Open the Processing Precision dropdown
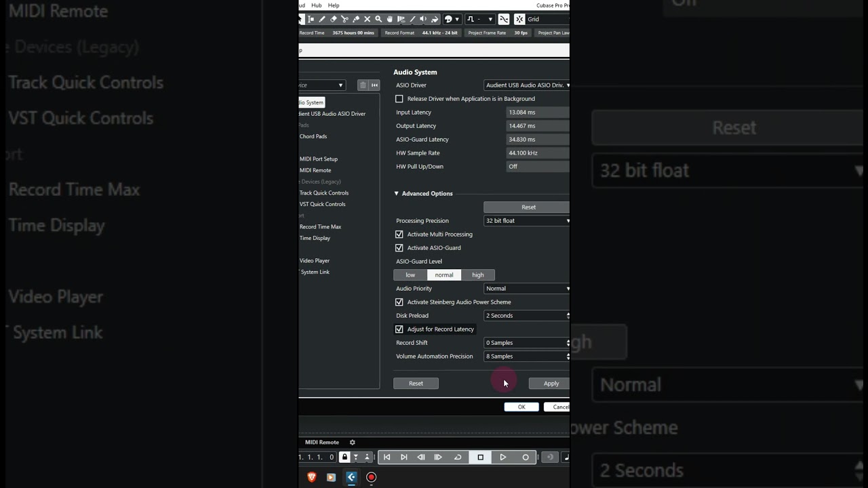The height and width of the screenshot is (488, 868). (527, 220)
